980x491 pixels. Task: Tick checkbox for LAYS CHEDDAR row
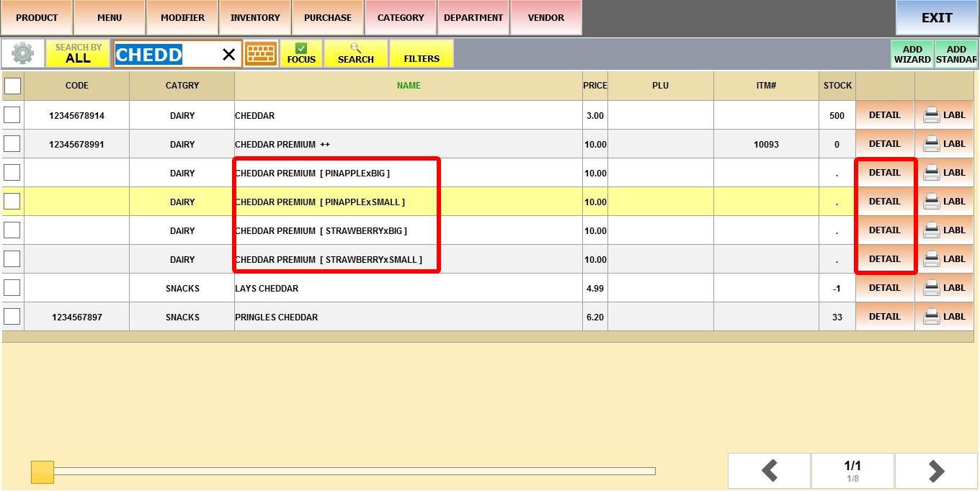12,288
